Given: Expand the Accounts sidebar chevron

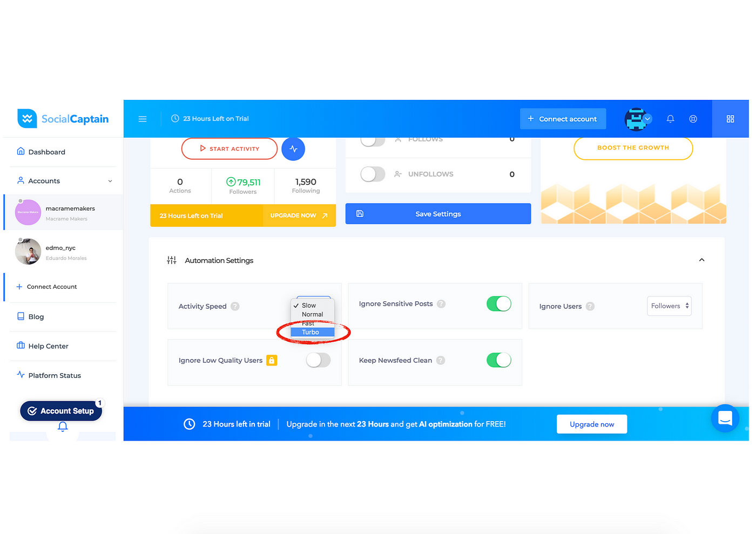Looking at the screenshot, I should click(x=110, y=181).
